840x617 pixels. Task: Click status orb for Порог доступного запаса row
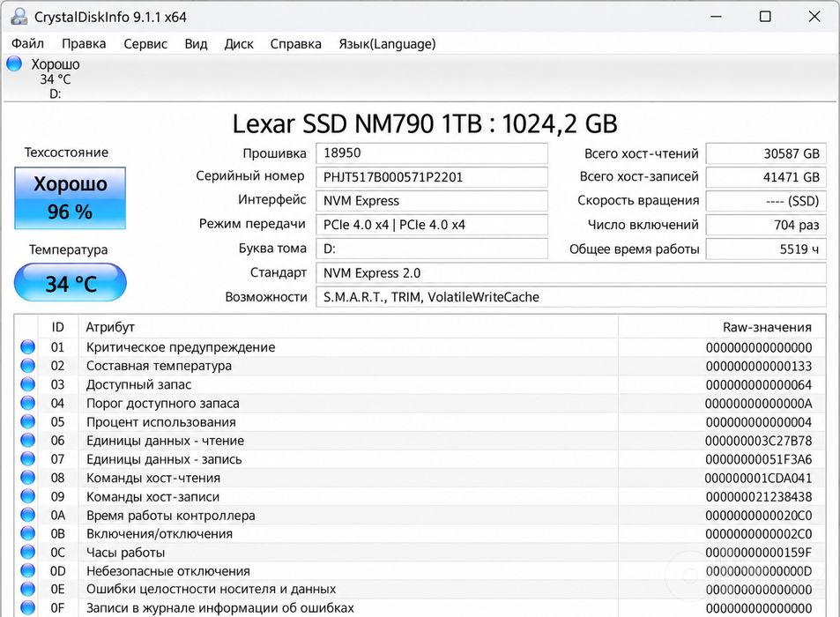pyautogui.click(x=28, y=403)
